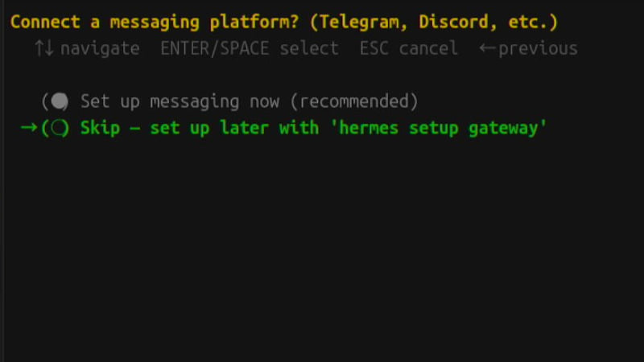
Task: Click the word 'Skip' in green
Action: point(100,128)
